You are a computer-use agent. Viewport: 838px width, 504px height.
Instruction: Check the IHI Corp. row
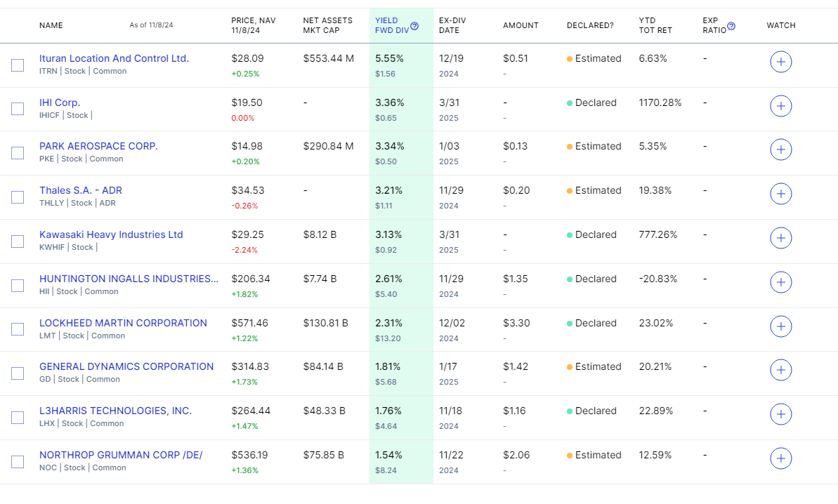pyautogui.click(x=18, y=109)
